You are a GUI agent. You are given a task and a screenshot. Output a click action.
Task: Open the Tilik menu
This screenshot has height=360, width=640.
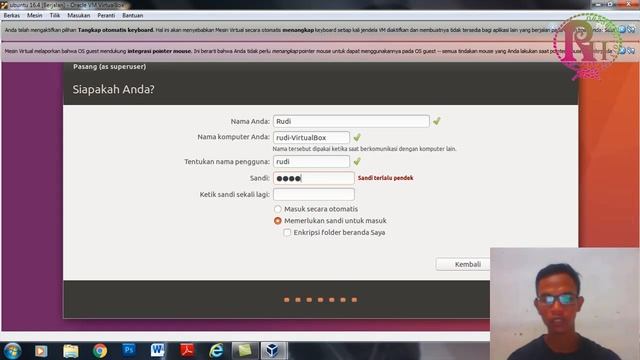coord(55,16)
